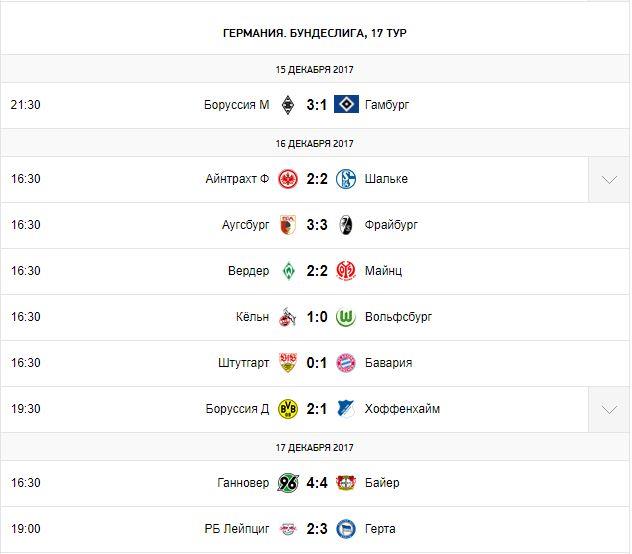Click the Bayern Munich club crest
Image resolution: width=632 pixels, height=554 pixels.
(x=346, y=363)
